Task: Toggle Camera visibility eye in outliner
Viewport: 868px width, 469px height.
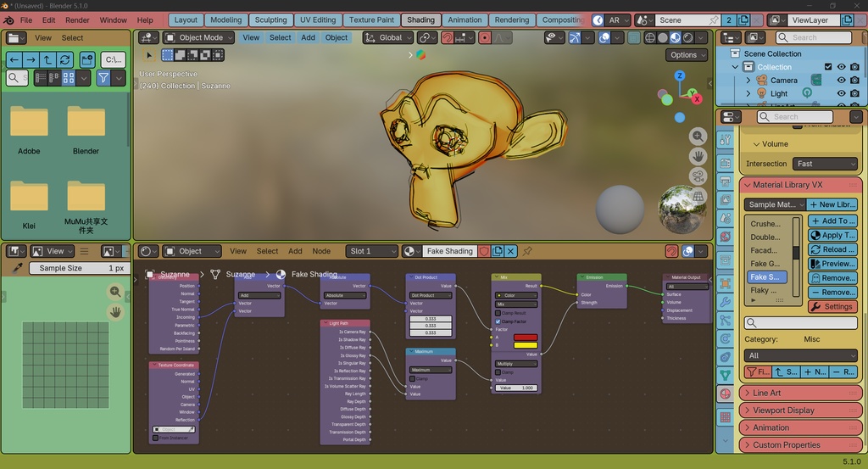Action: click(x=842, y=81)
